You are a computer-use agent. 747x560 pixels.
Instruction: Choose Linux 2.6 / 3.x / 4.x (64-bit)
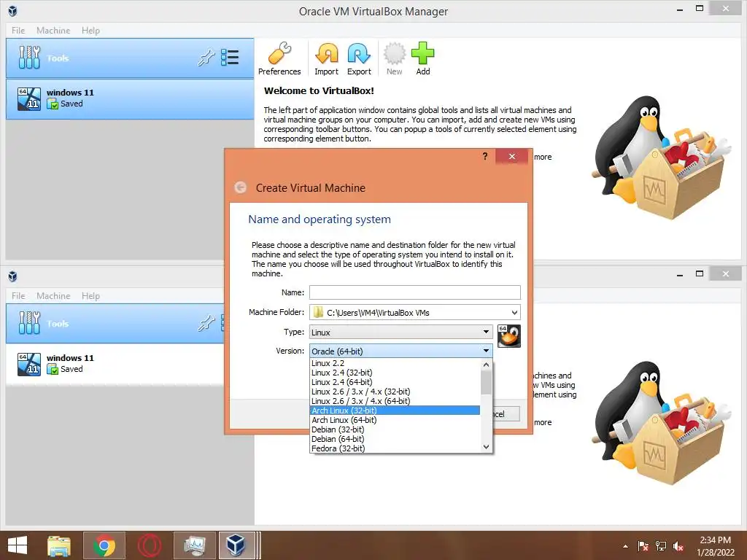click(x=395, y=401)
